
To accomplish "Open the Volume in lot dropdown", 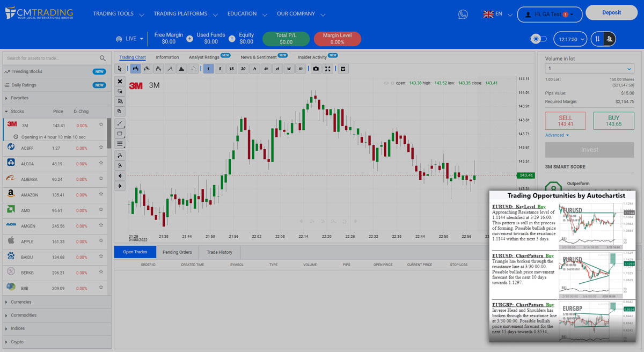I will pos(589,69).
